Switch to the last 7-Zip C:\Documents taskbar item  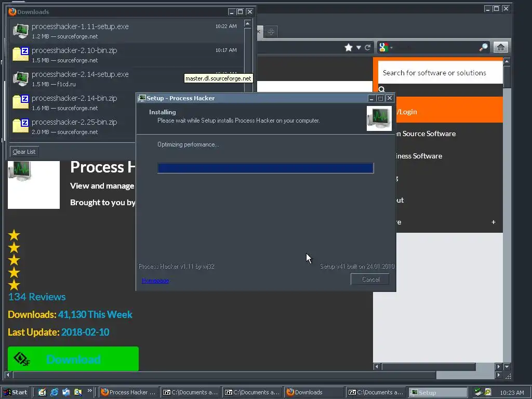click(x=376, y=392)
